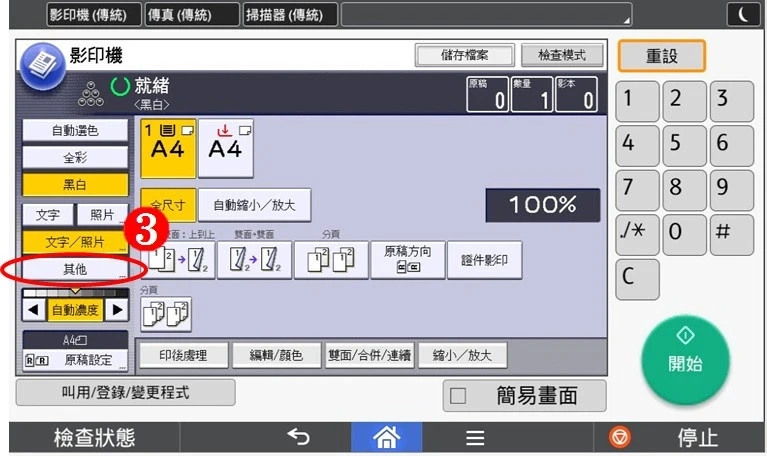
Task: Tap the copier application logo icon
Action: [x=43, y=66]
